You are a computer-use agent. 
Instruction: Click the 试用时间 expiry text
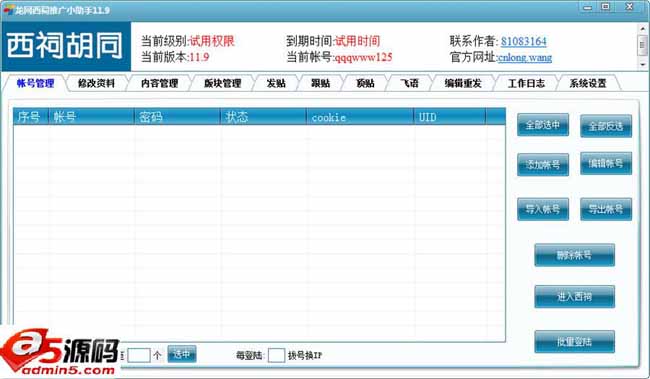(x=357, y=41)
